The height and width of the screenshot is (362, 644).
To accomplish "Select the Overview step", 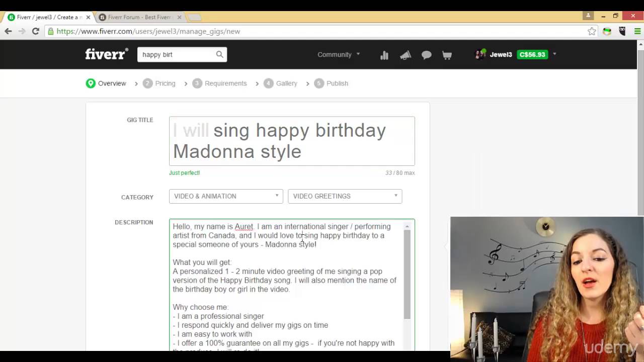I will pos(106,83).
